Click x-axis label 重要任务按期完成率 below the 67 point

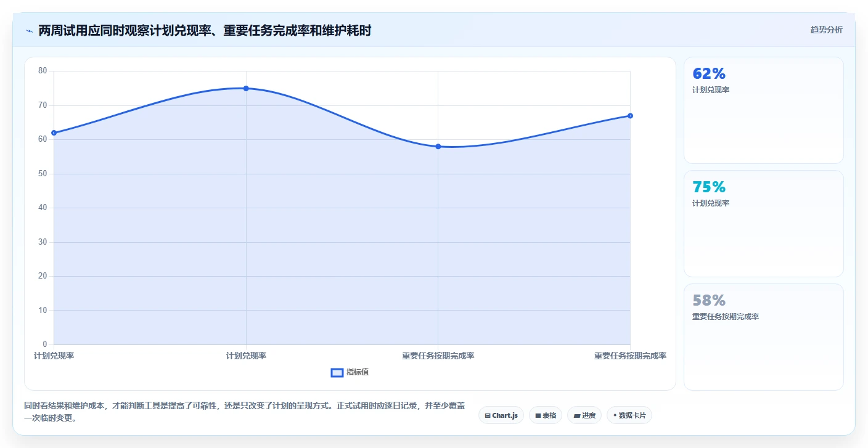coord(630,356)
